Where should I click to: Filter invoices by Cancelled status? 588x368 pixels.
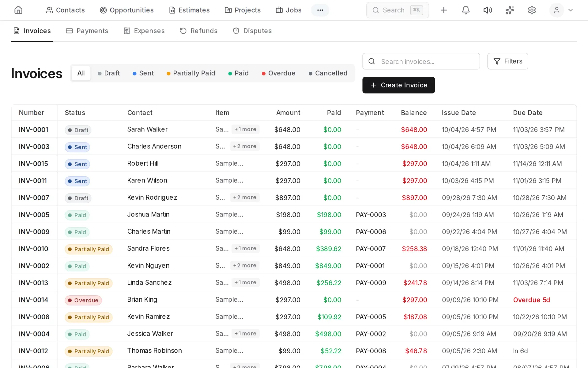coord(328,73)
